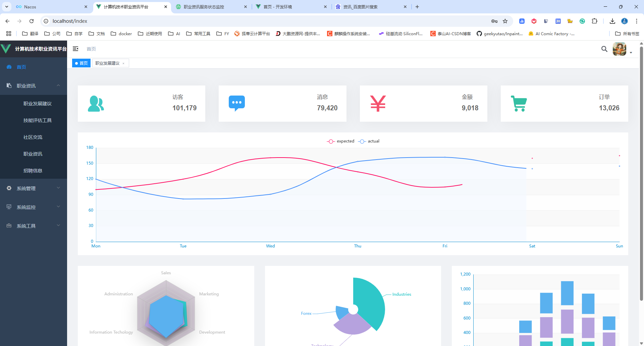The width and height of the screenshot is (644, 346).
Task: Click the visitors people icon card
Action: (96, 104)
